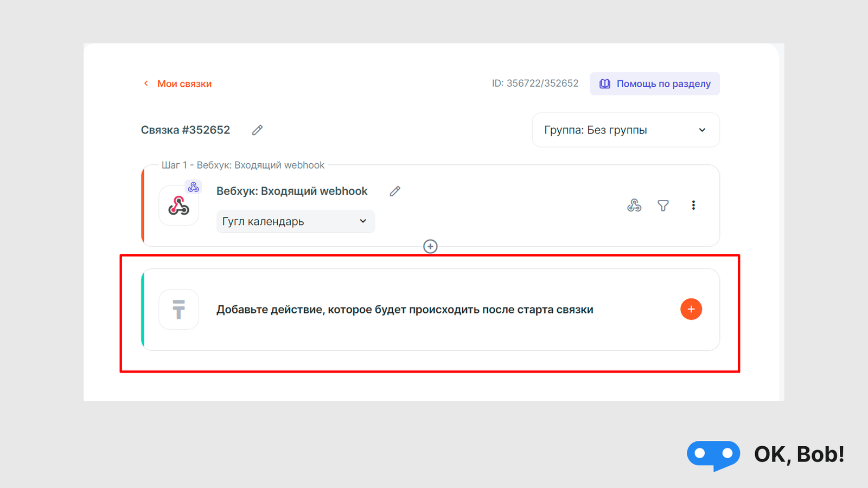Click the Мои связки link
The width and height of the screenshot is (868, 488).
[183, 84]
